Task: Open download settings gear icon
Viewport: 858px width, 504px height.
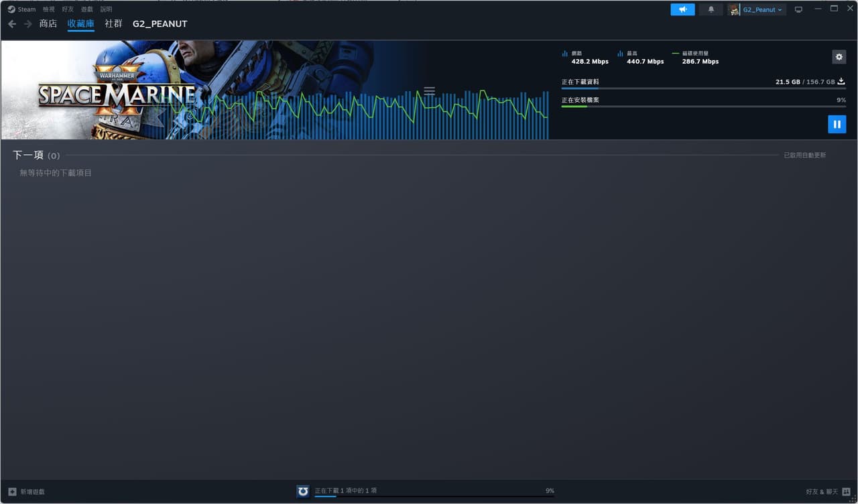Action: point(839,57)
